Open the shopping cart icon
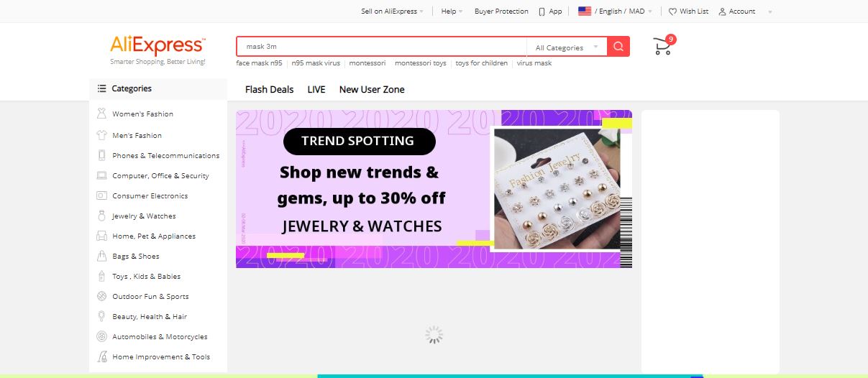Image resolution: width=868 pixels, height=378 pixels. 662,47
